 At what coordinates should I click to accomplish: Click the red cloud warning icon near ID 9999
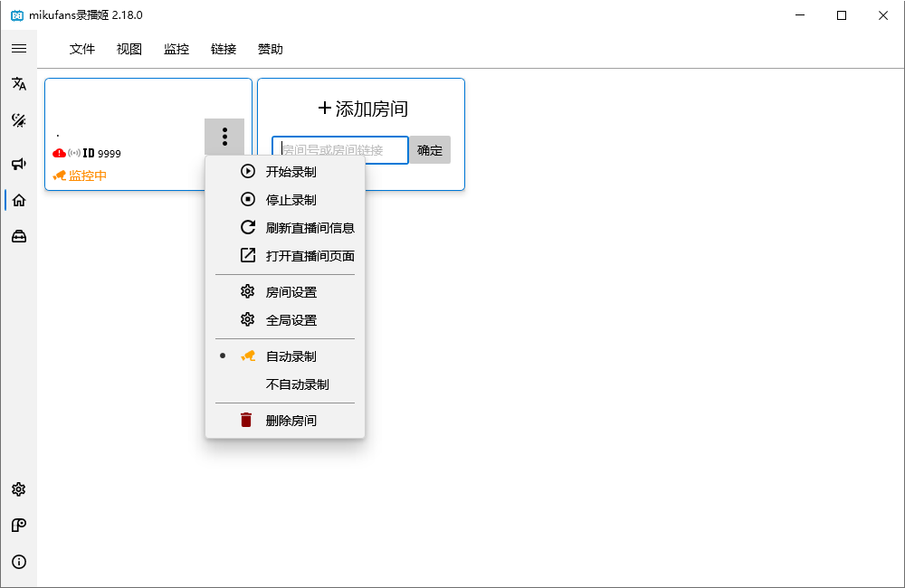pyautogui.click(x=60, y=153)
